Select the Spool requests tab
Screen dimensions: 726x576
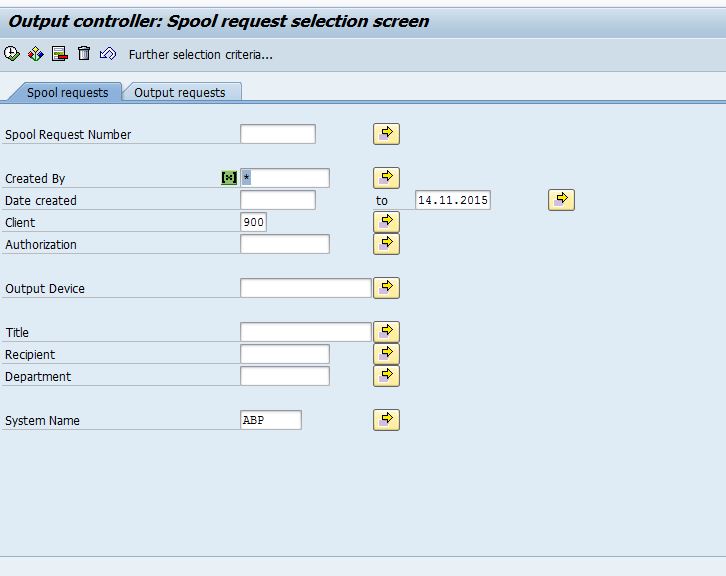tap(67, 92)
